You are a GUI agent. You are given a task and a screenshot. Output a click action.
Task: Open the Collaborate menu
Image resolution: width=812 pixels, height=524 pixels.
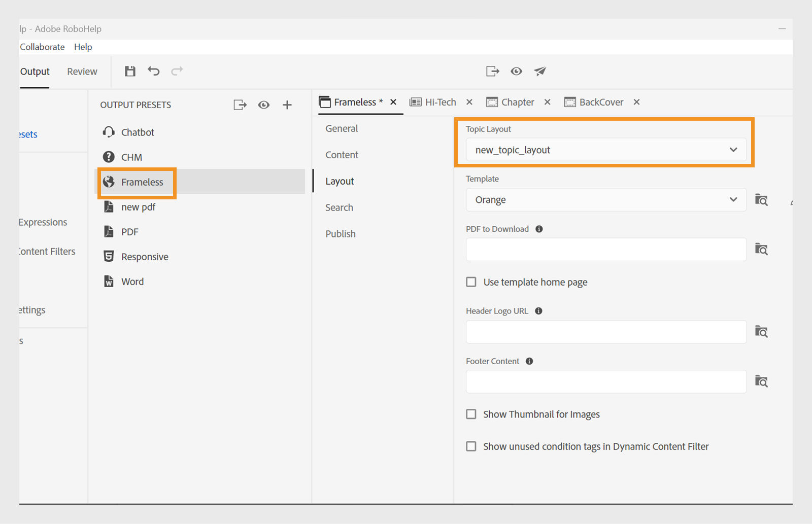(x=42, y=47)
